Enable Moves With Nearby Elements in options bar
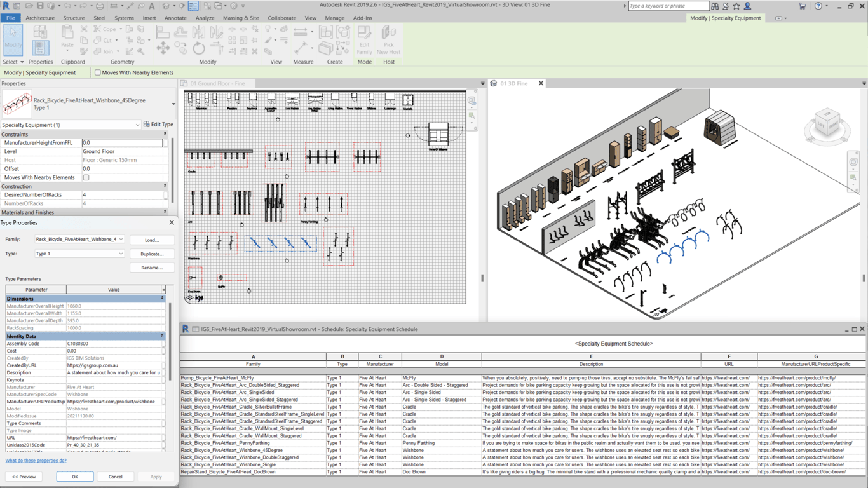The image size is (868, 488). 98,72
